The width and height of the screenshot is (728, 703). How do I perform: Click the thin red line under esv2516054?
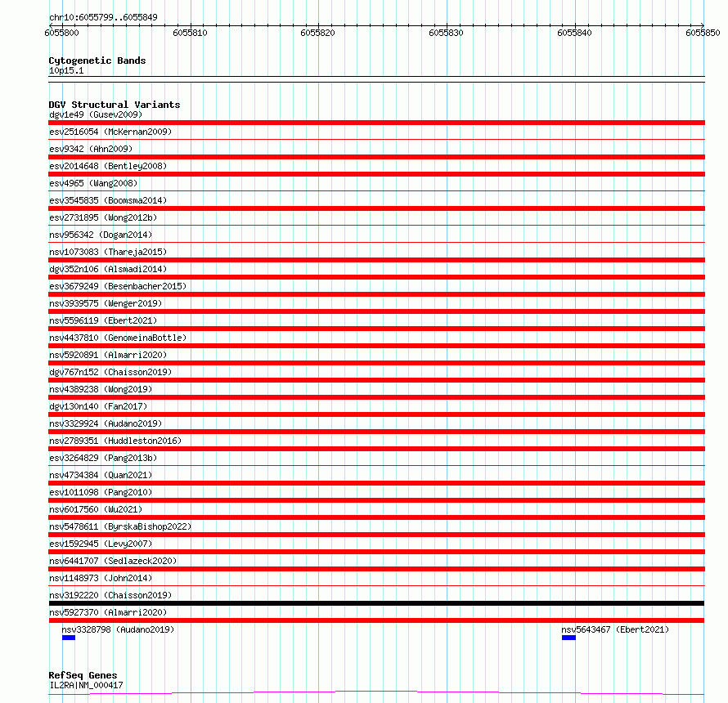376,139
